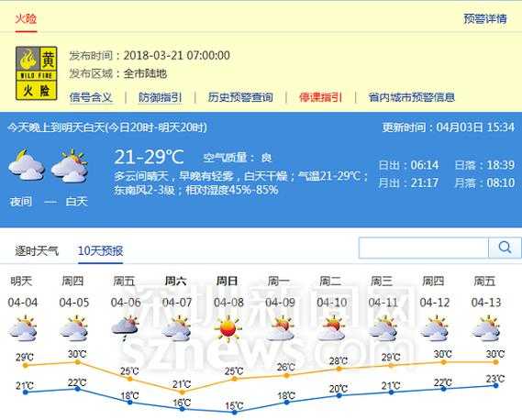The width and height of the screenshot is (522, 420).
Task: Click the yellow wildfire warning icon
Action: [37, 73]
